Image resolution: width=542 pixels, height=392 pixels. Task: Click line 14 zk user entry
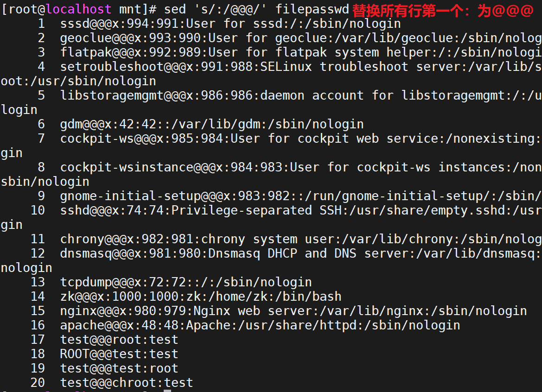coord(201,297)
